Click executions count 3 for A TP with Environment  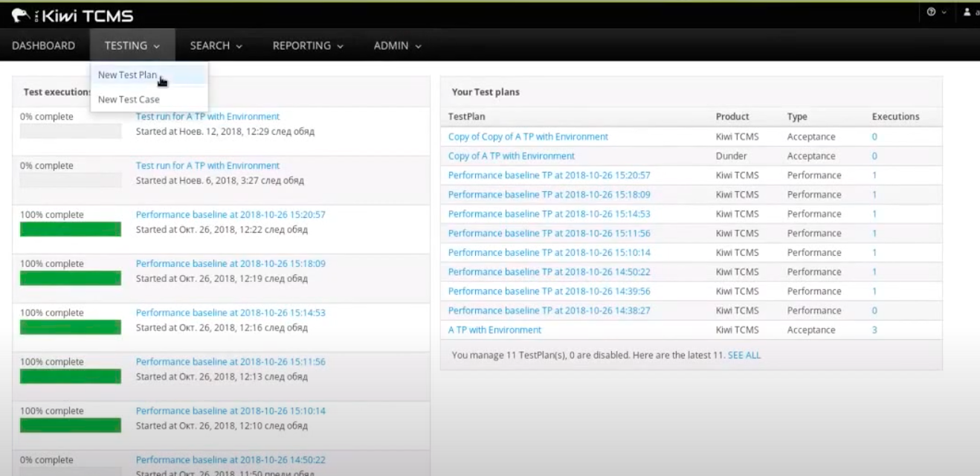pyautogui.click(x=874, y=330)
